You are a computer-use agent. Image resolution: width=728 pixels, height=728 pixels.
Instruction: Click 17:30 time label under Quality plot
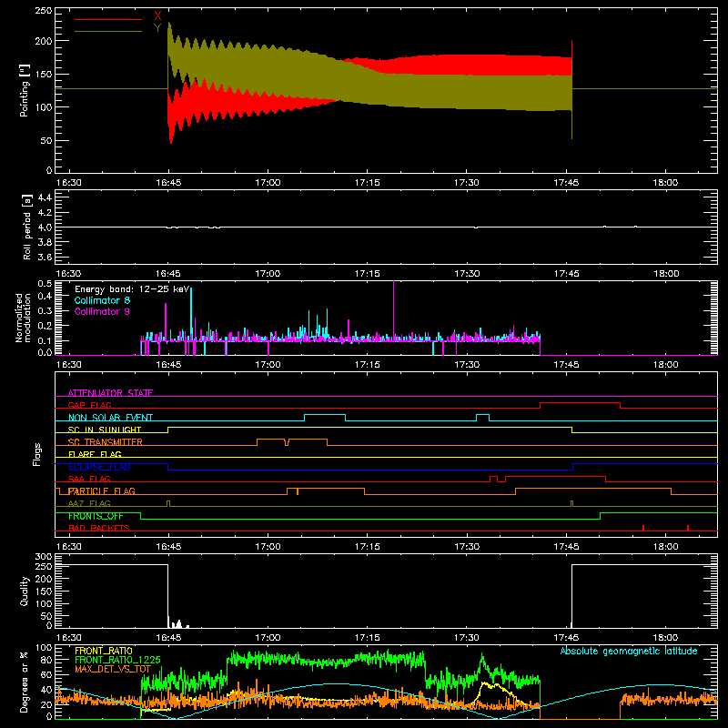click(x=467, y=638)
